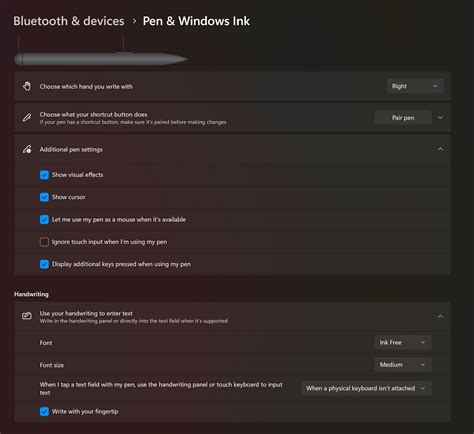
Task: Click the Choose which hand you write with label
Action: click(x=86, y=86)
